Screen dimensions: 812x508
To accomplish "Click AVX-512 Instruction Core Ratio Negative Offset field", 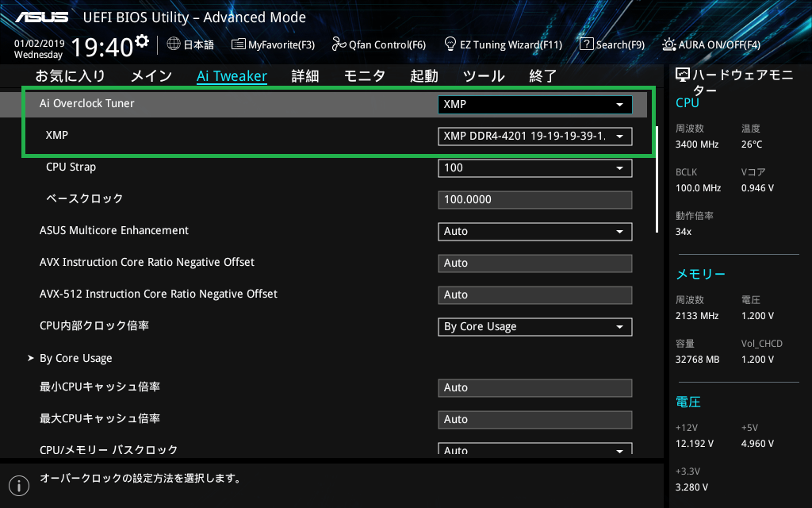I will 535,295.
